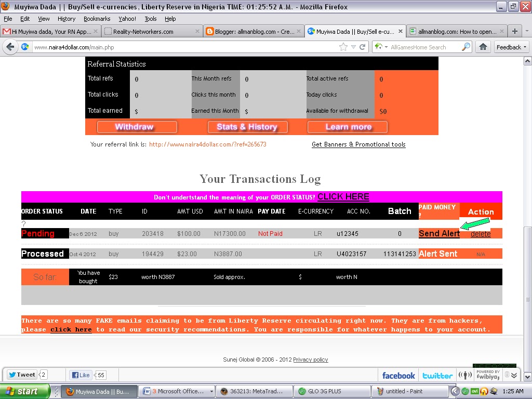532x399 pixels.
Task: Click the Withdraw button
Action: tap(137, 127)
